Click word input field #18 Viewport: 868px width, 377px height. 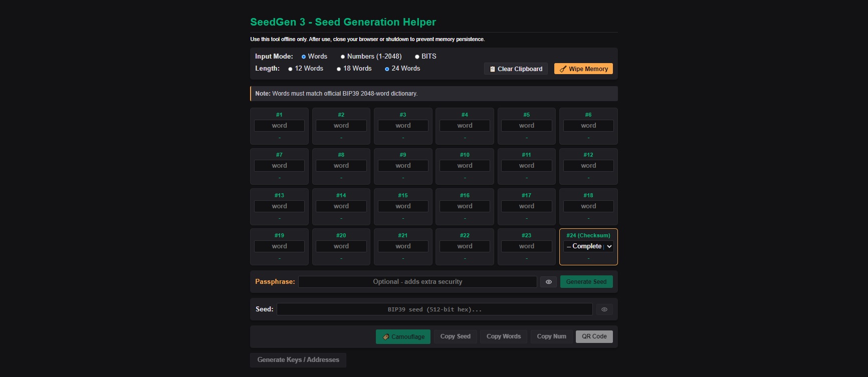[x=588, y=206]
